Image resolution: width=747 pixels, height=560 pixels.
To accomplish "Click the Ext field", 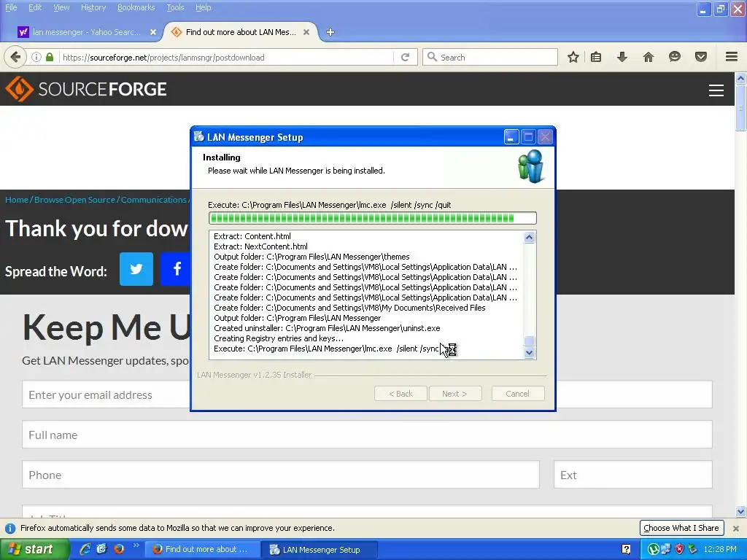I will tap(632, 474).
